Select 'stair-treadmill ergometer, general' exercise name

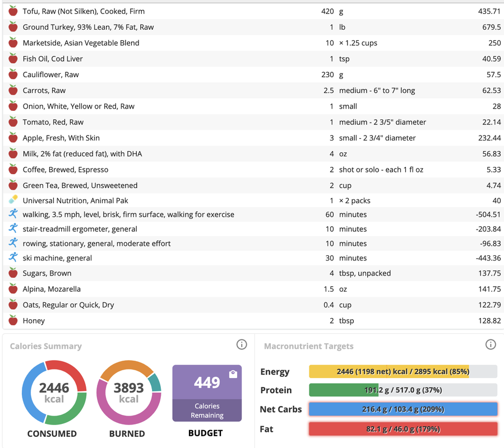pyautogui.click(x=80, y=229)
